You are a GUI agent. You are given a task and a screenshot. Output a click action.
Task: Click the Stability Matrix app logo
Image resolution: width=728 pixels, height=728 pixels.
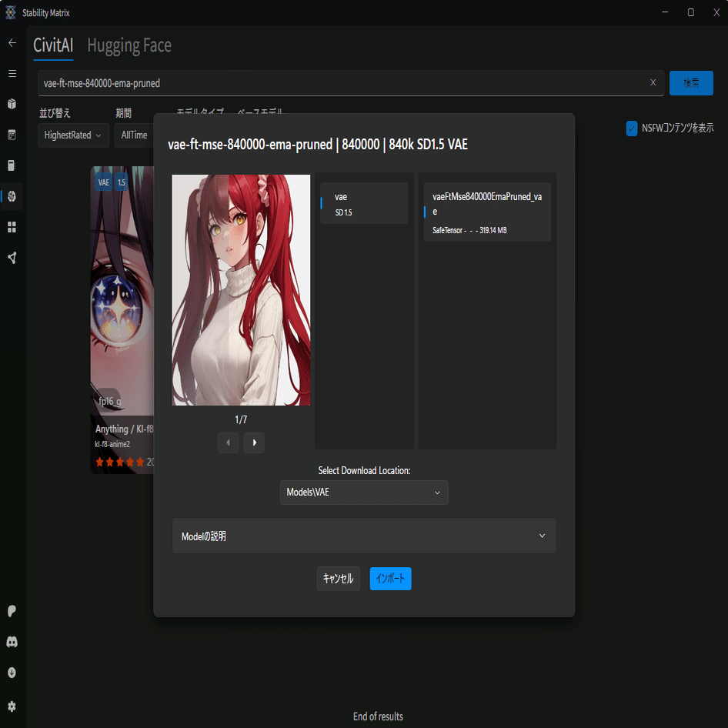(x=11, y=12)
